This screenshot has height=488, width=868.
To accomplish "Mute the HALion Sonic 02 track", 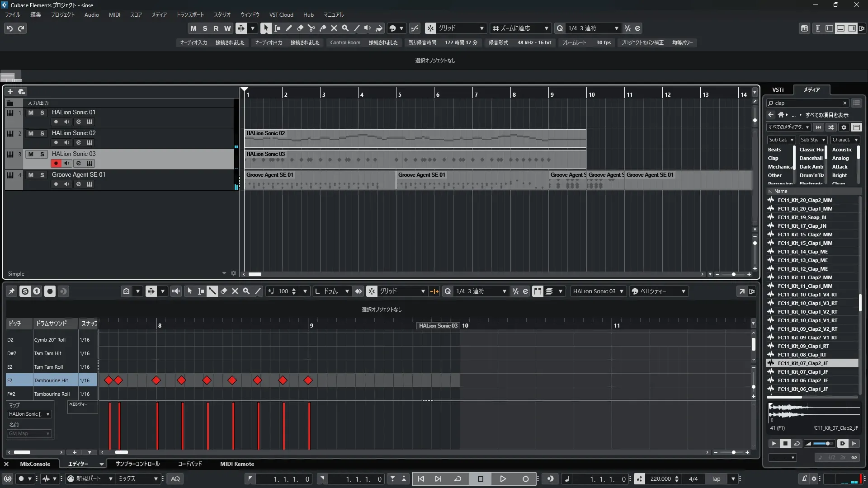I will point(31,133).
